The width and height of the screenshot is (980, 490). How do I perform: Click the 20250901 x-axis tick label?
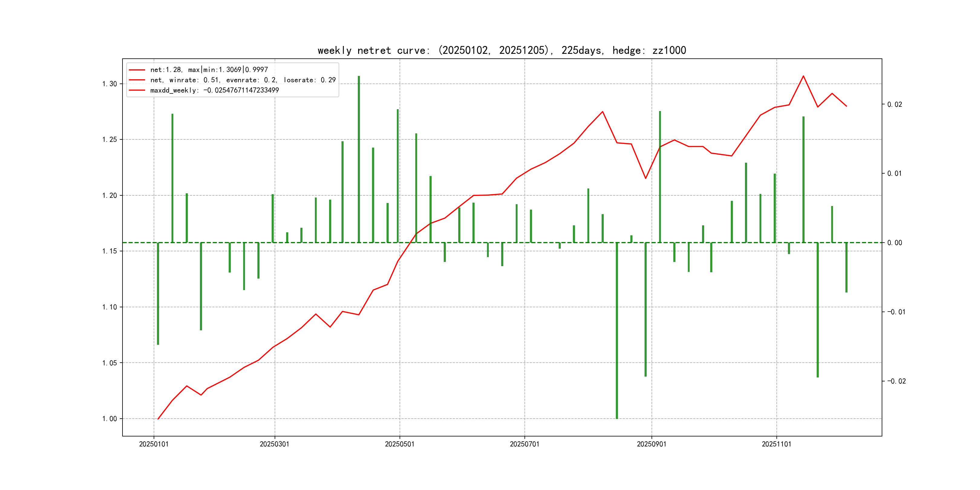coord(651,444)
